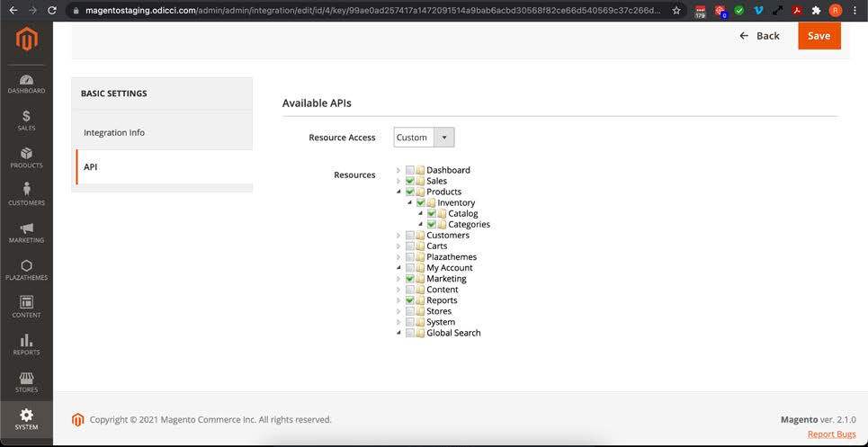Open the Dashboard sidebar icon
The width and height of the screenshot is (868, 447).
[x=26, y=85]
